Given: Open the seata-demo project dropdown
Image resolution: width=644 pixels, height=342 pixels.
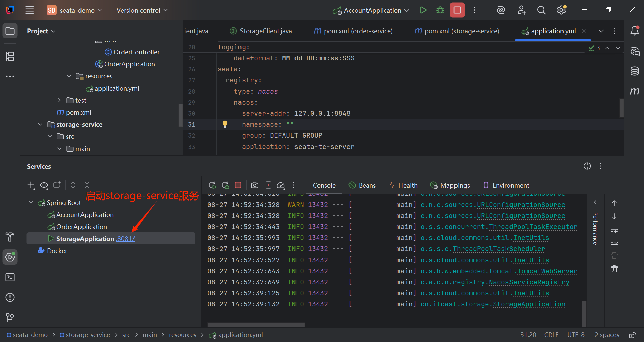Looking at the screenshot, I should click(74, 10).
